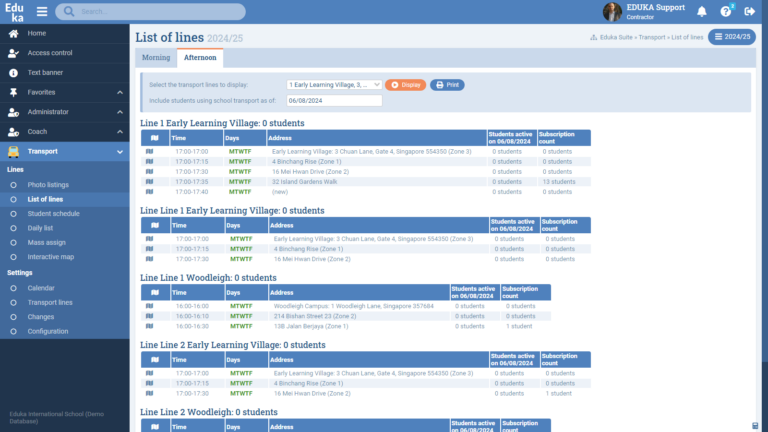The image size is (768, 432).
Task: Click map icon for 32 Island Gardens Walk
Action: point(150,181)
